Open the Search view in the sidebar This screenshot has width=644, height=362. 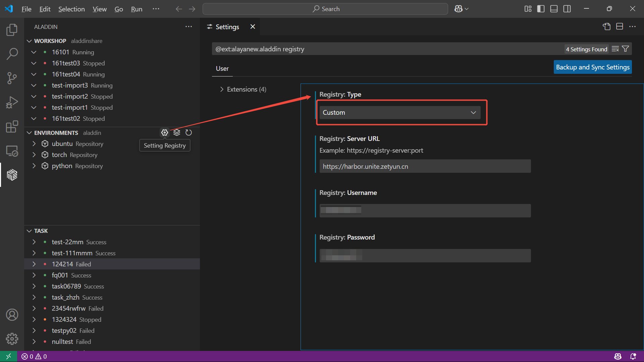12,54
